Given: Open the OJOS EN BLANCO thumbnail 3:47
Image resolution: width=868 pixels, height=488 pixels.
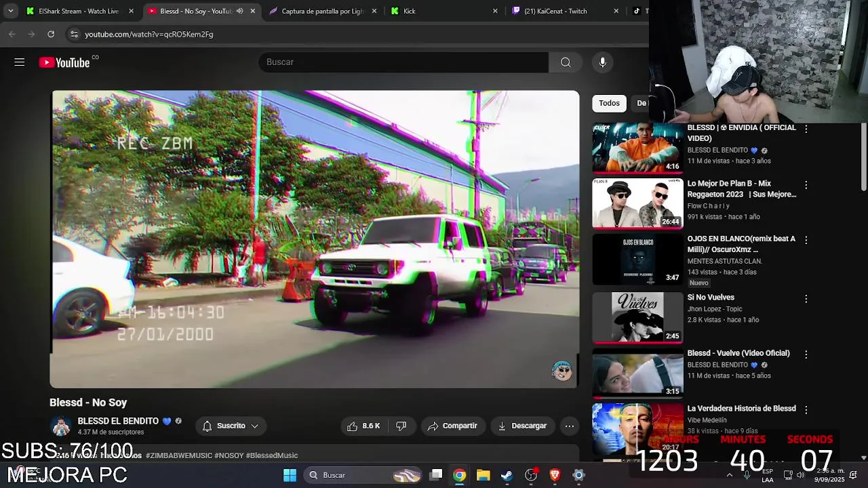Looking at the screenshot, I should pyautogui.click(x=637, y=259).
